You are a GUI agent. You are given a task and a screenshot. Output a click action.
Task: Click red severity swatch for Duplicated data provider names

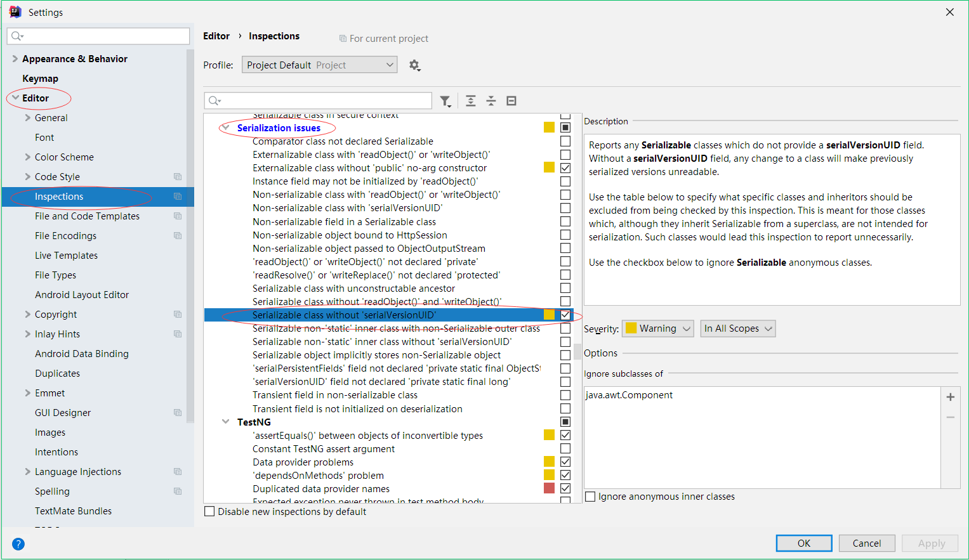(x=550, y=488)
